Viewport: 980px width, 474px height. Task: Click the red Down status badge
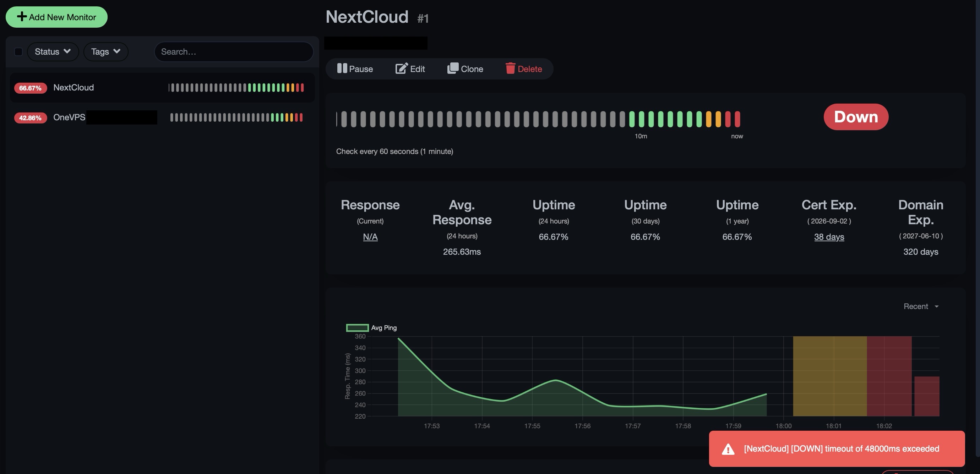coord(856,117)
